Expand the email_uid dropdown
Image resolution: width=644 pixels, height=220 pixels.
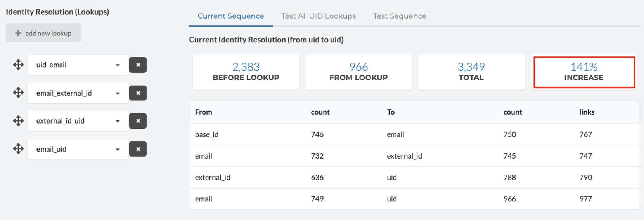[x=78, y=149]
